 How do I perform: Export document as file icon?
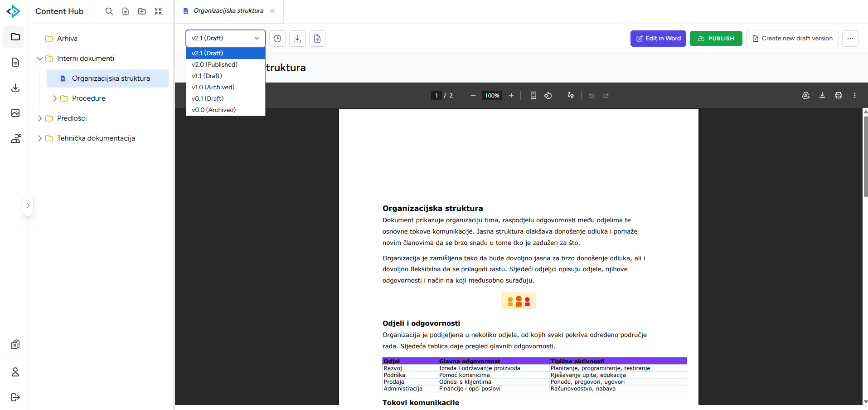317,39
